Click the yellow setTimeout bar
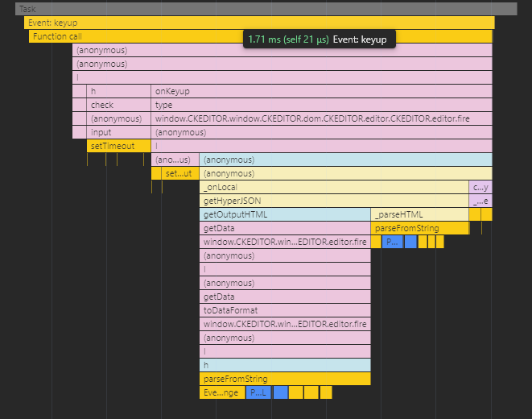 tap(118, 146)
